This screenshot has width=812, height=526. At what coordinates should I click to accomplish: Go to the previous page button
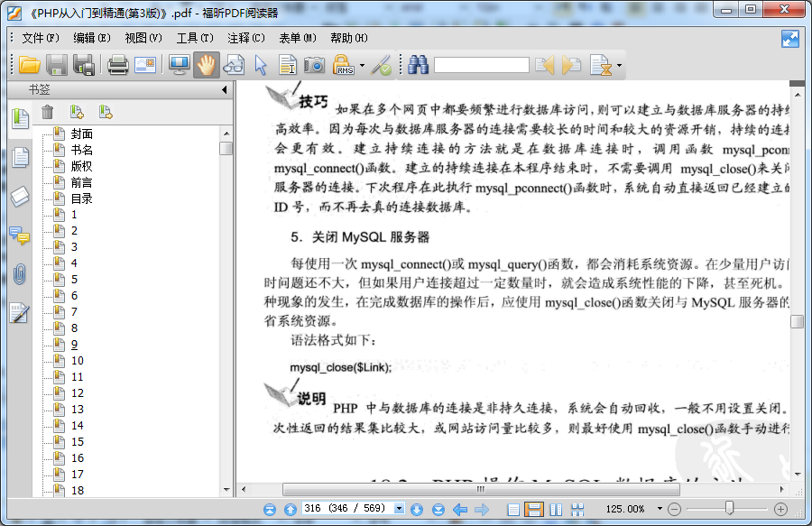pyautogui.click(x=291, y=510)
